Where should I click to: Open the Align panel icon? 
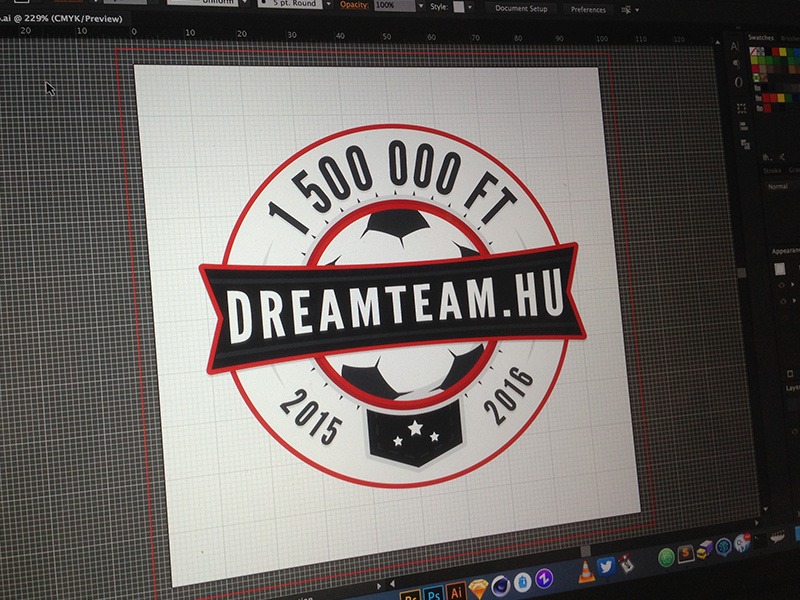743,126
